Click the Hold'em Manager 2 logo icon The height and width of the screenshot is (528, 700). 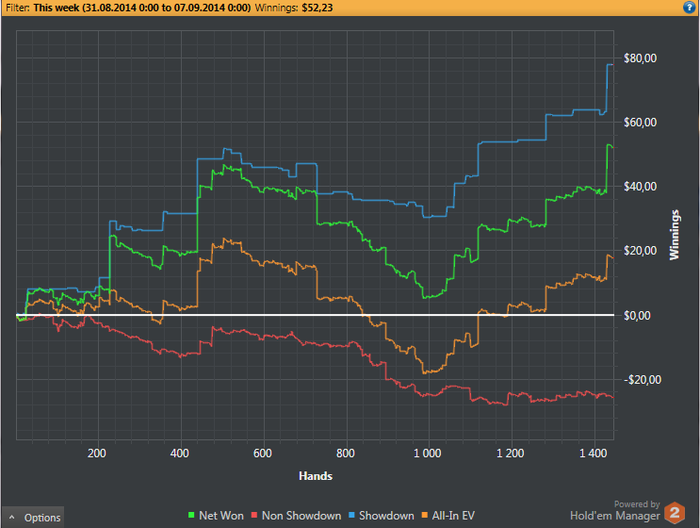pyautogui.click(x=675, y=512)
